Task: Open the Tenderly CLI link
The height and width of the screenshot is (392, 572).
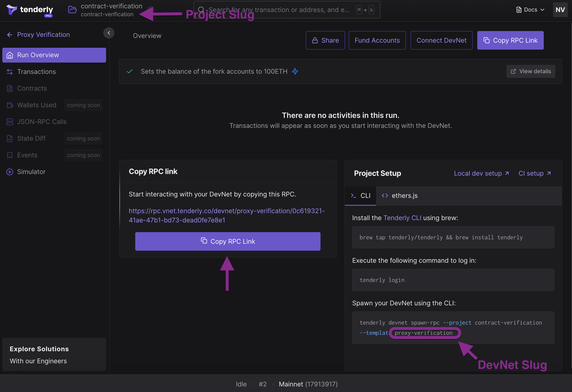Action: (x=402, y=218)
